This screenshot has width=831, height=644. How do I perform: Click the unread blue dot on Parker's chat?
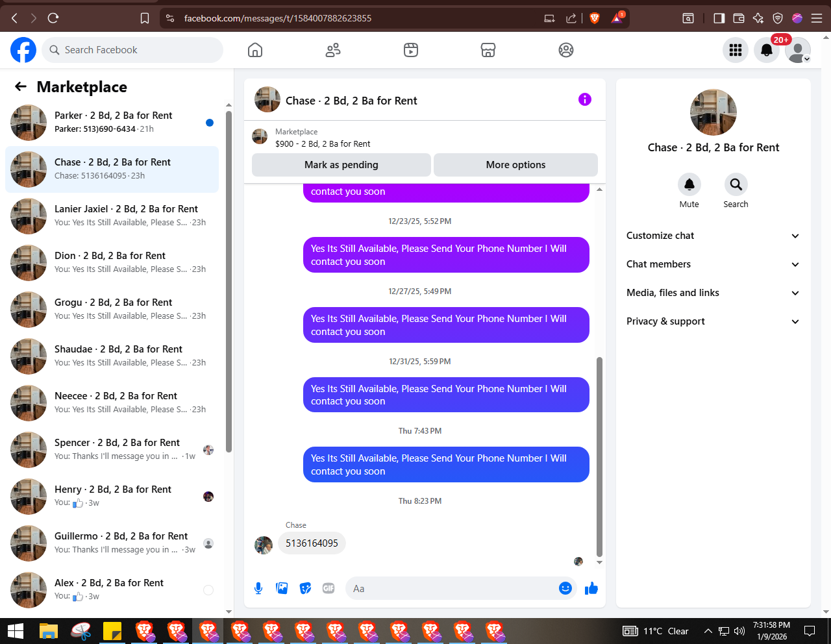pos(210,123)
